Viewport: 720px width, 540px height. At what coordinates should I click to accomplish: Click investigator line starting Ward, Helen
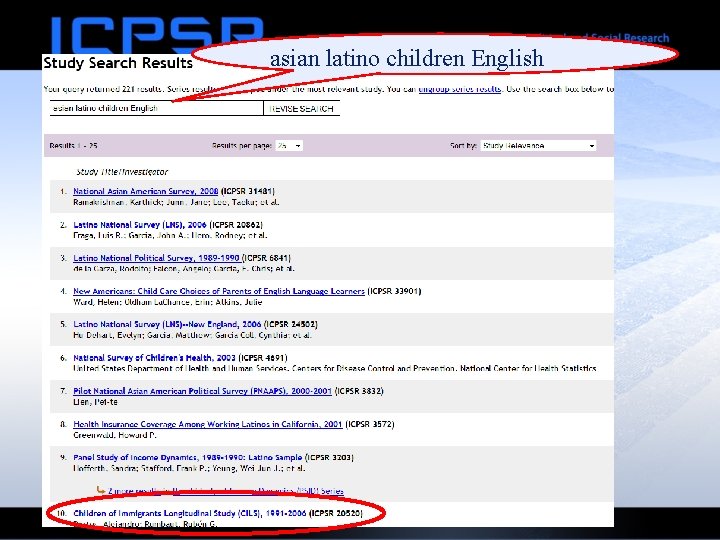point(168,302)
